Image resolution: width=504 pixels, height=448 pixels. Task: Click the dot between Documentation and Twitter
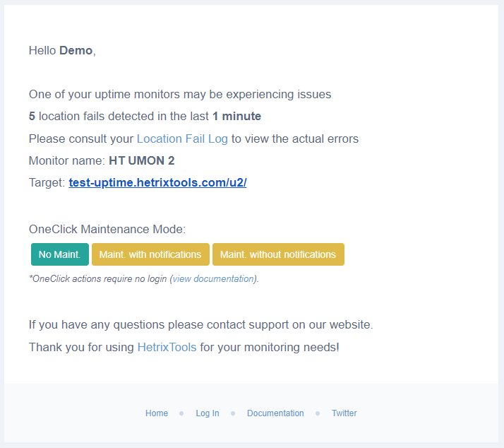click(x=318, y=413)
